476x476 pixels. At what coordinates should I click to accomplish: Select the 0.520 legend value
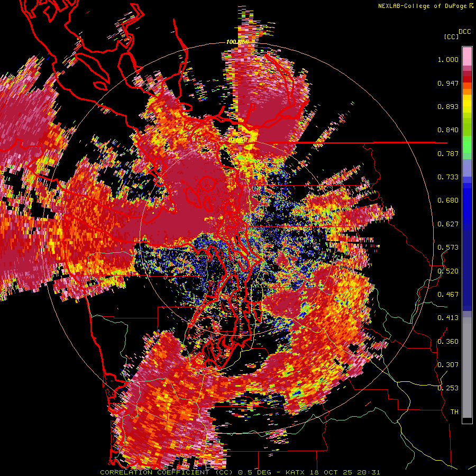(448, 271)
